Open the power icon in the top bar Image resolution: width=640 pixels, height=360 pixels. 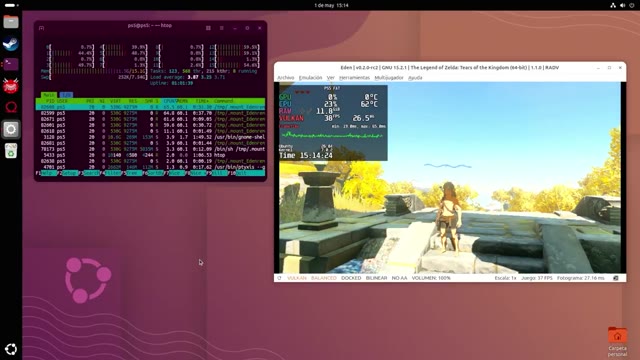tap(633, 5)
